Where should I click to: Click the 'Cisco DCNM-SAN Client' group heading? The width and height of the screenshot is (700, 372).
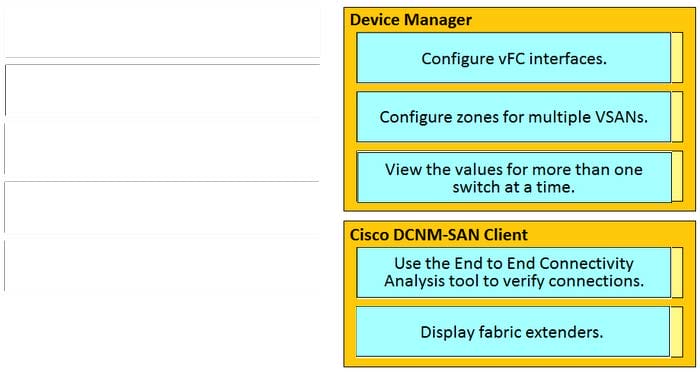[x=438, y=234]
